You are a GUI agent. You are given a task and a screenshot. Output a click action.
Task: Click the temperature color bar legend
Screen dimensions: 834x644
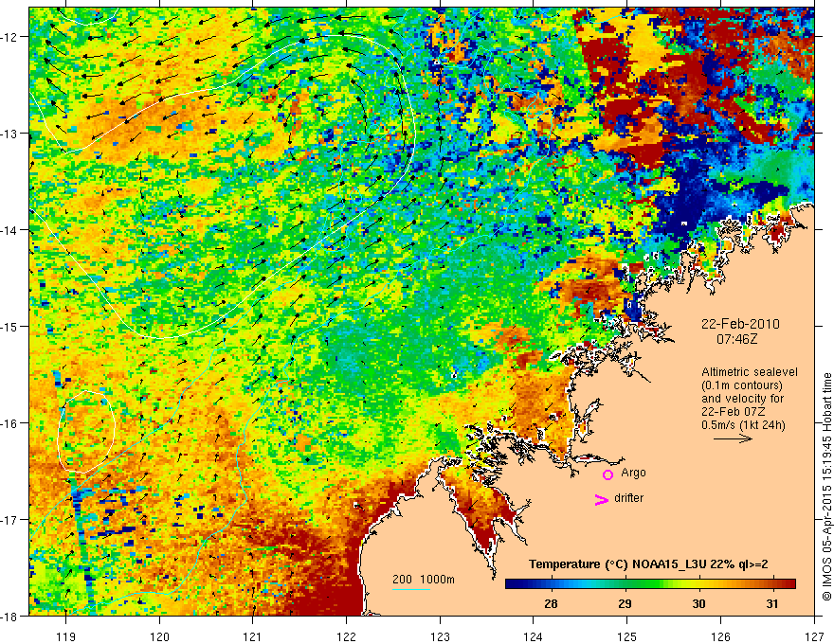pyautogui.click(x=650, y=584)
